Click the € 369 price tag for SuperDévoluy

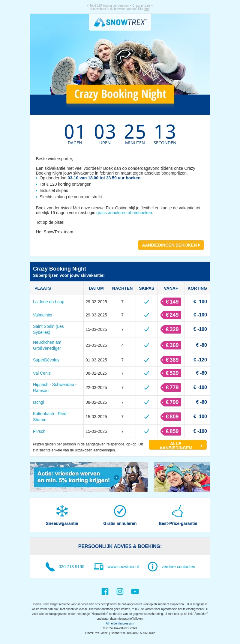pos(171,360)
